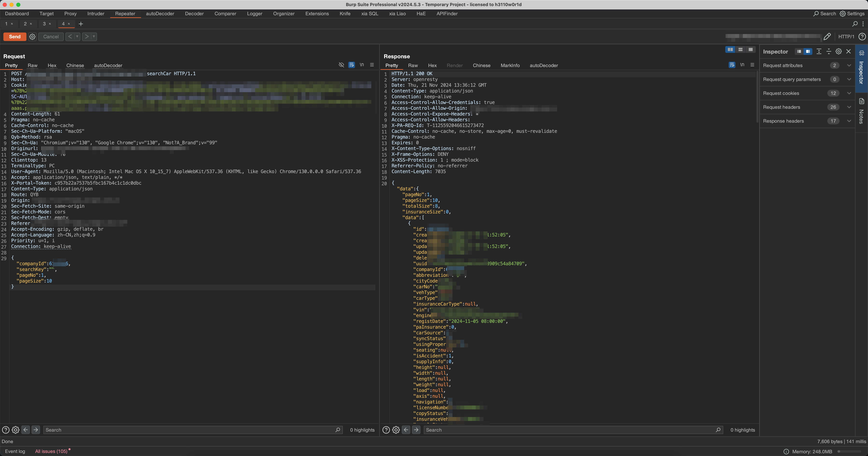Add a new Repeater tab
Viewport: 868px width, 456px height.
click(x=81, y=24)
